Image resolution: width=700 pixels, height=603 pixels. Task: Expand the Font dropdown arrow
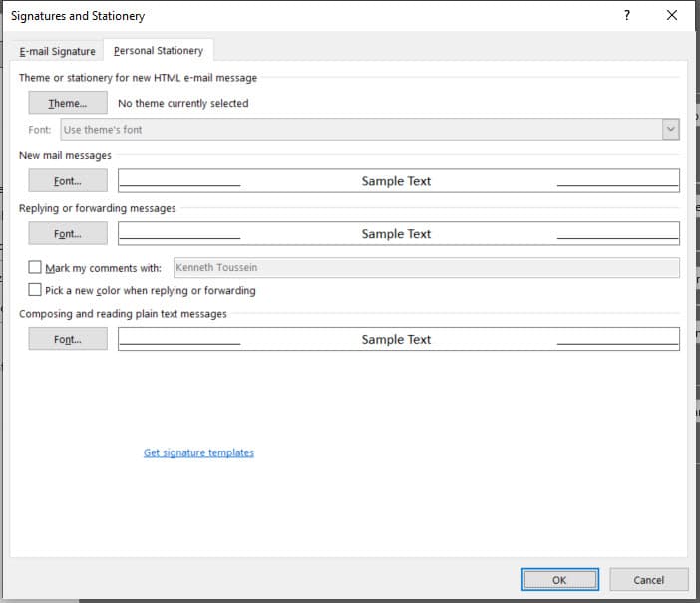671,130
